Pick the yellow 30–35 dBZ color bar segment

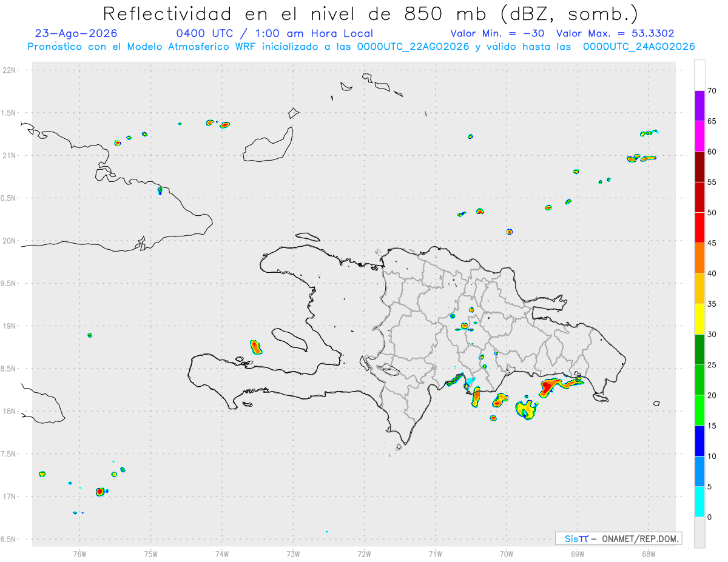pos(699,319)
